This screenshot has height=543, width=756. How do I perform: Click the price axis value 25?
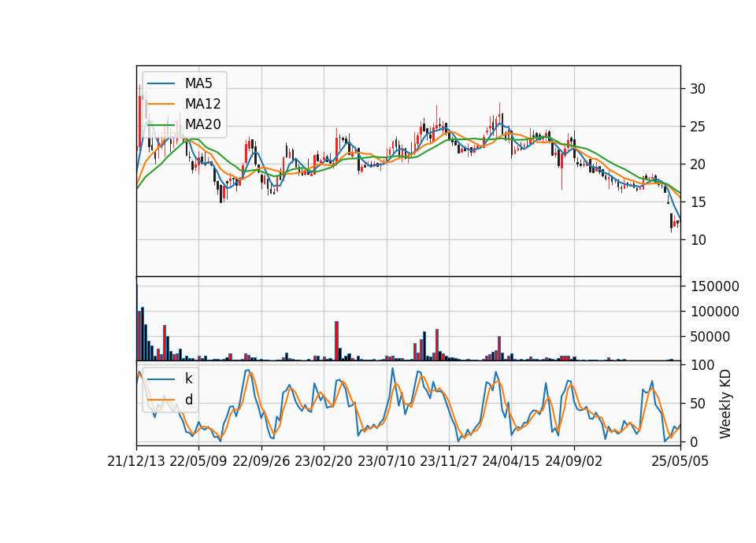pyautogui.click(x=698, y=127)
